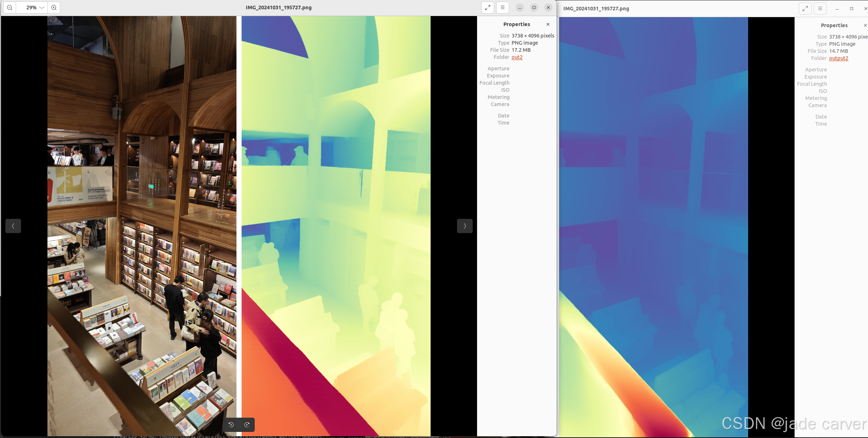The width and height of the screenshot is (868, 438).
Task: Close the right Properties sidebar
Action: click(x=865, y=25)
